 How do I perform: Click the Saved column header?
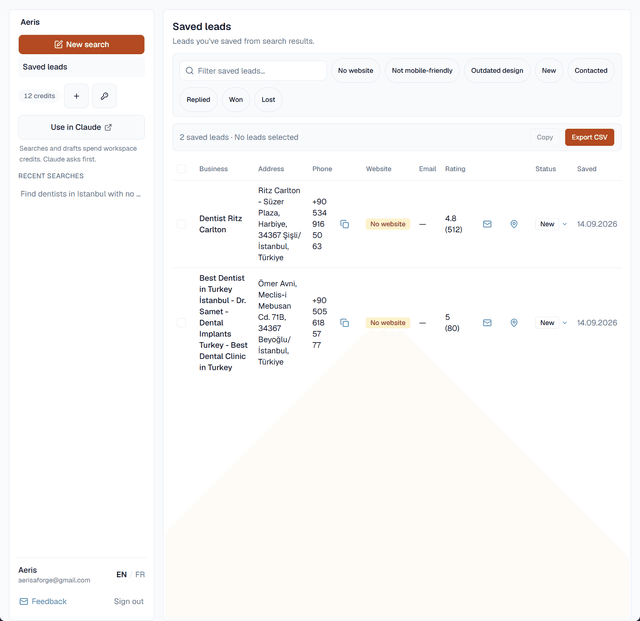point(587,169)
